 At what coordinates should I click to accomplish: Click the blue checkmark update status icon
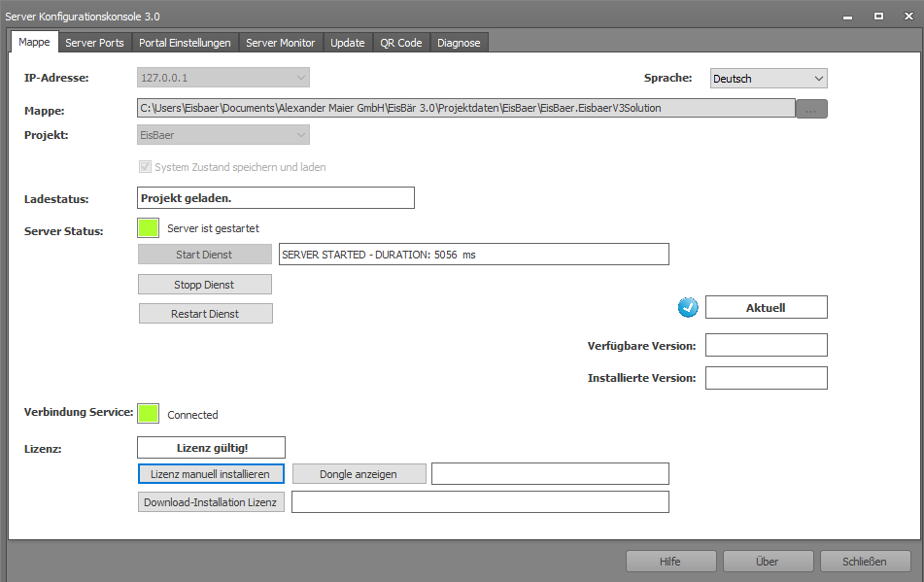pyautogui.click(x=688, y=307)
